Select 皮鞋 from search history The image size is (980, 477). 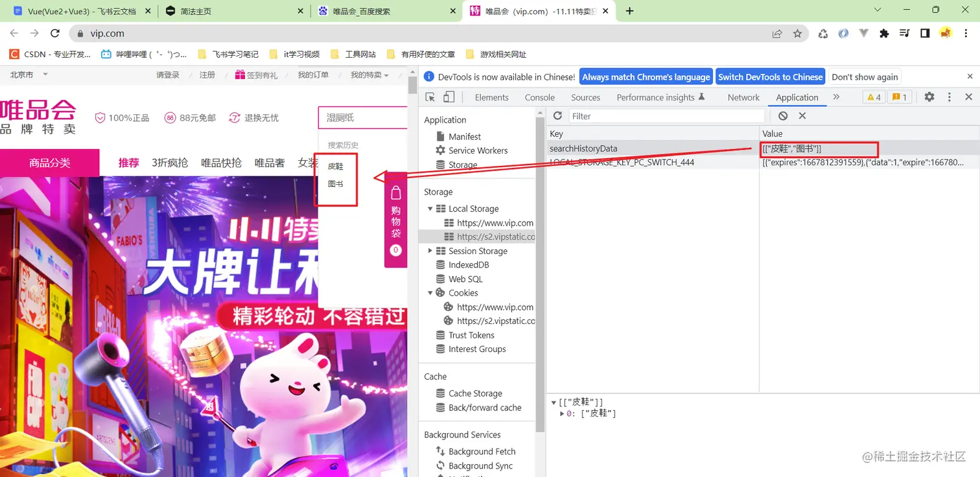pos(335,166)
